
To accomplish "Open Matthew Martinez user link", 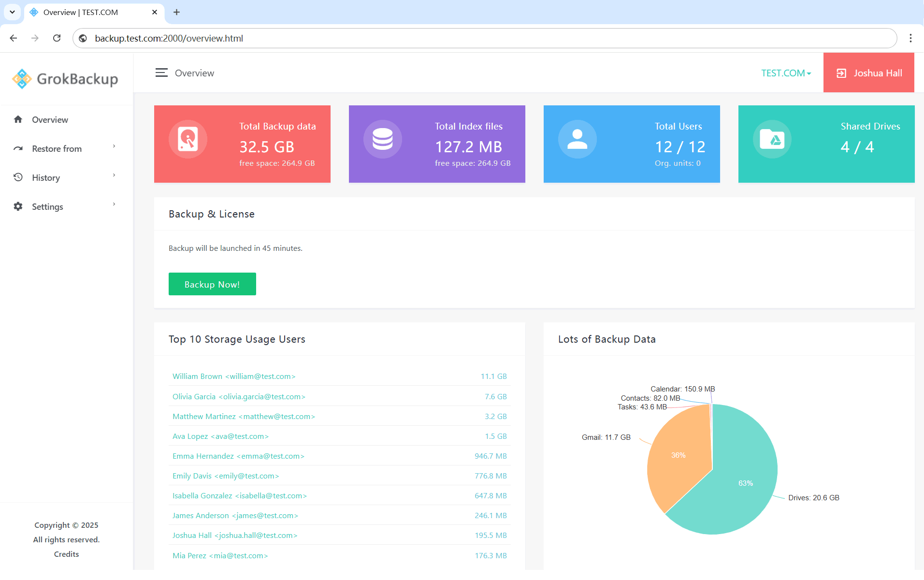I will tap(244, 416).
